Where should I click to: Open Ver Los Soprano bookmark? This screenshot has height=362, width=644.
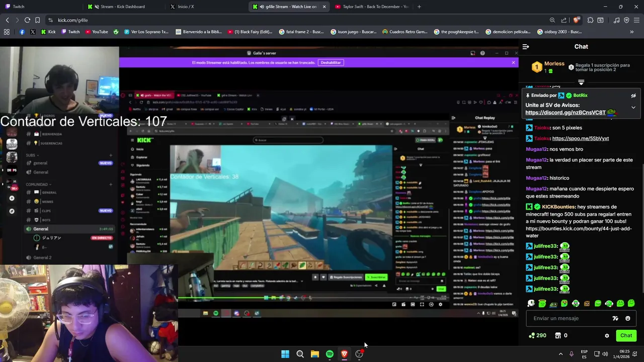coord(146,32)
